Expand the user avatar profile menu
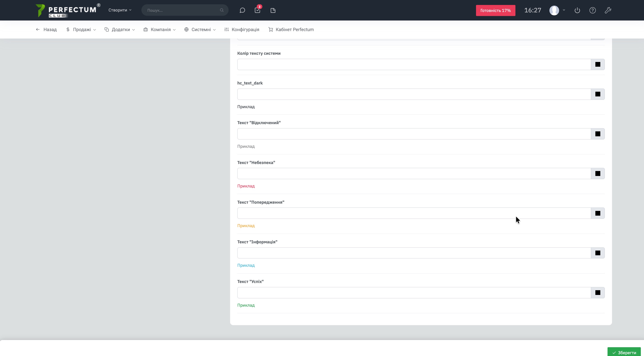This screenshot has width=644, height=356. click(x=557, y=10)
